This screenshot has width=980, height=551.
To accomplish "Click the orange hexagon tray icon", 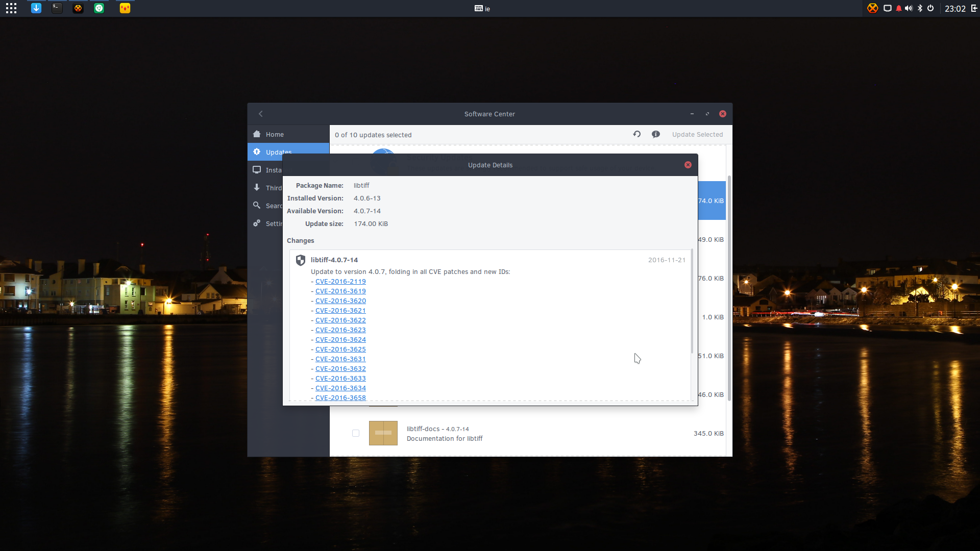I will coord(873,8).
